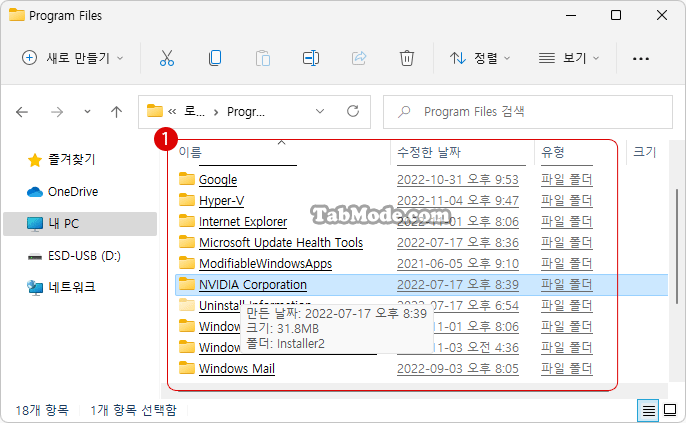Click the Share icon in toolbar
The width and height of the screenshot is (686, 423).
click(x=359, y=58)
